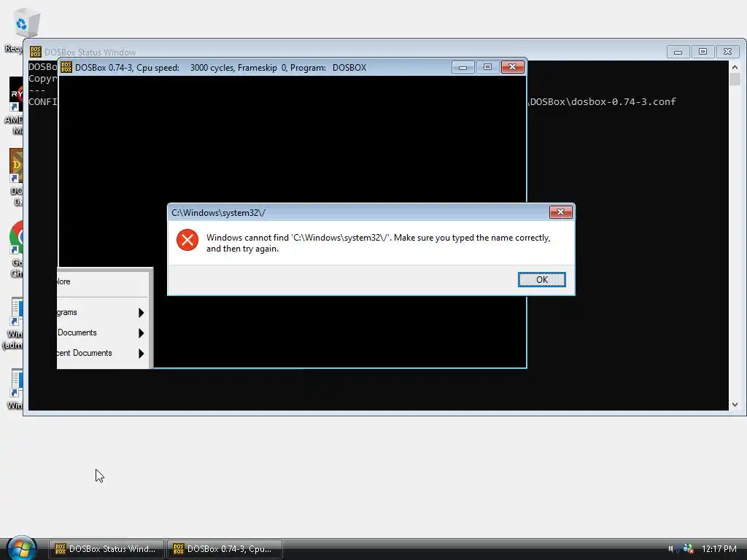The height and width of the screenshot is (560, 747).
Task: Close the DOSBox 0.74-3 window
Action: tap(513, 67)
